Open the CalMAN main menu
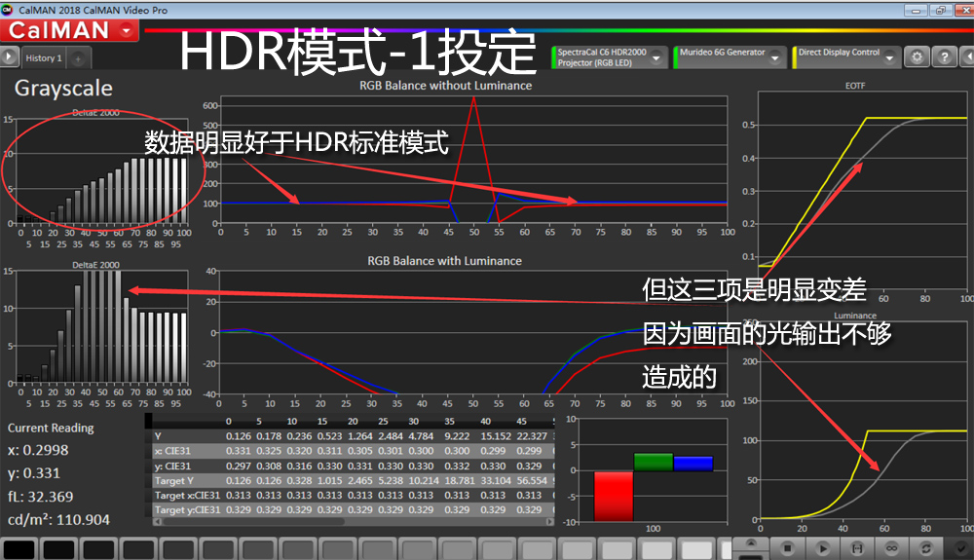Viewport: 974px width, 560px height. pos(69,30)
